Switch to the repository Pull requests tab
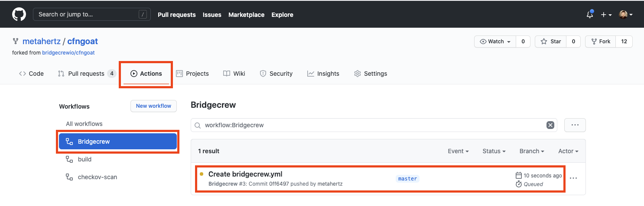644x206 pixels. 87,74
